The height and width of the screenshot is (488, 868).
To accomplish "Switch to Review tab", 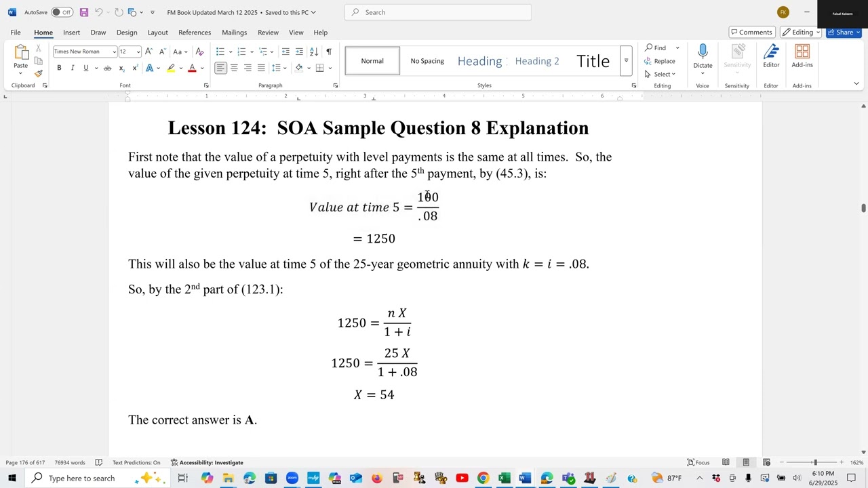I will click(x=268, y=33).
